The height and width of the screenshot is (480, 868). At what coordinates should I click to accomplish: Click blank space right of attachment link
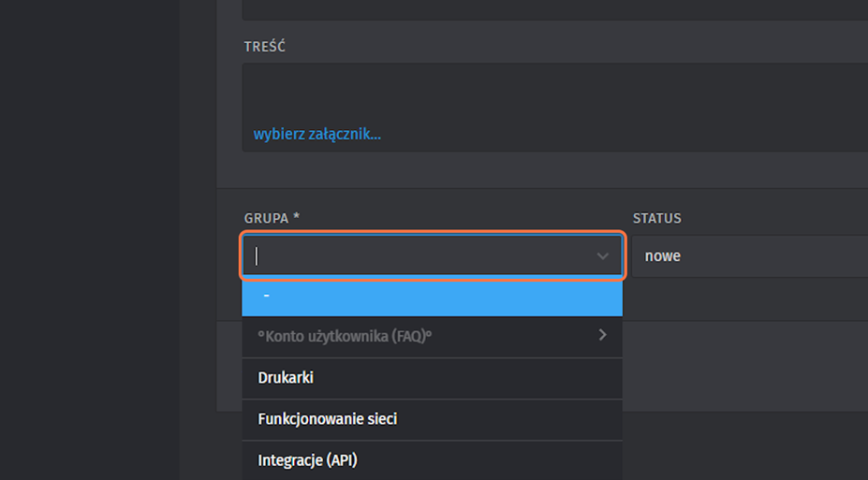point(609,135)
